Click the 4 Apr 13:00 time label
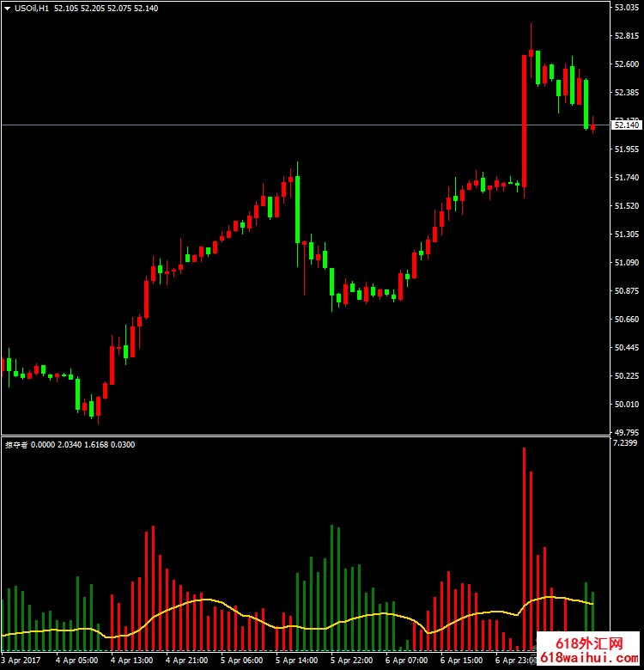 point(131,661)
